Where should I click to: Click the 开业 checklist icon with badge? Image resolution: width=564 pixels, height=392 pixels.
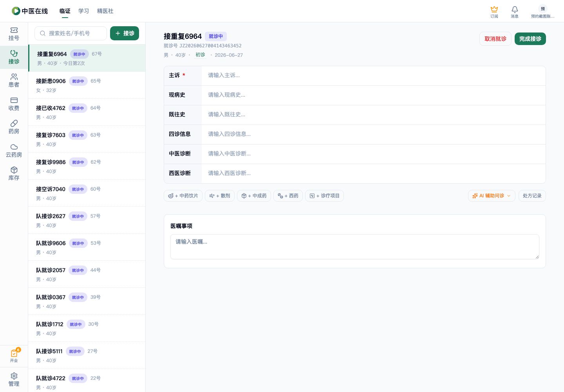14,356
